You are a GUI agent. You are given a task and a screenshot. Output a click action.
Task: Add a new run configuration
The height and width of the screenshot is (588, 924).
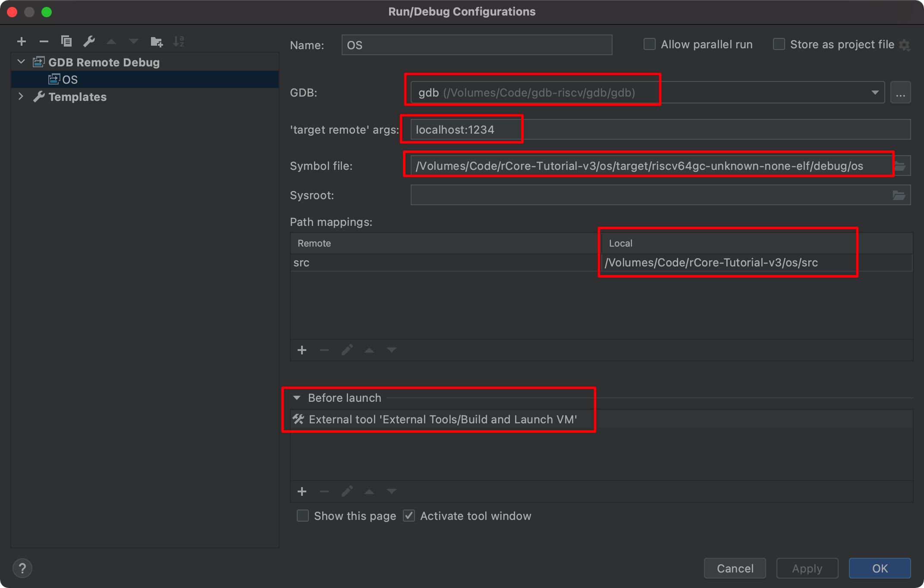point(22,41)
